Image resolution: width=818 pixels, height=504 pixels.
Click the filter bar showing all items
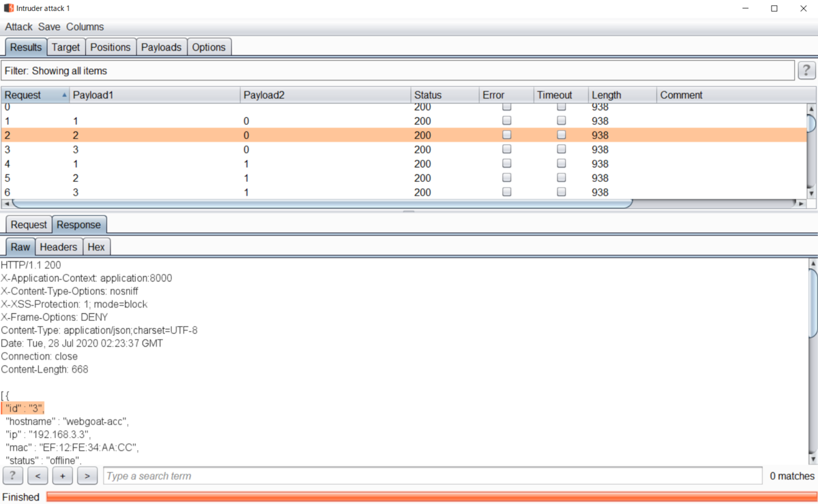398,70
